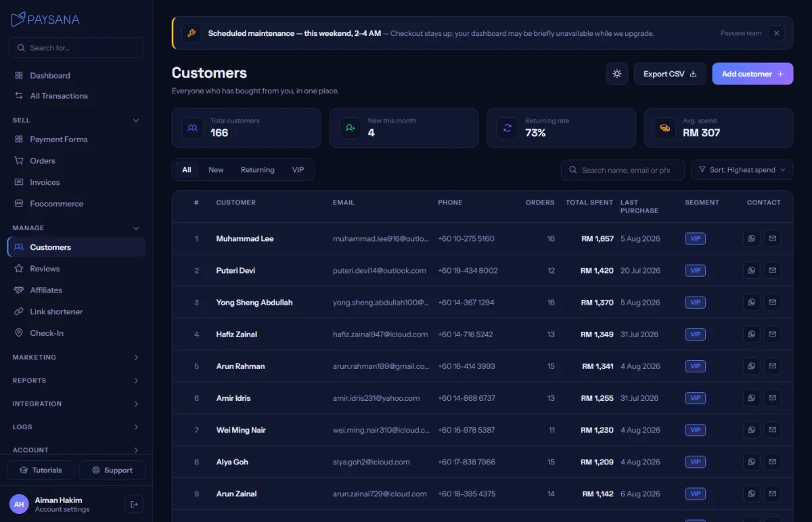Expand the REPORTS sidebar section
Image resolution: width=812 pixels, height=522 pixels.
click(76, 380)
